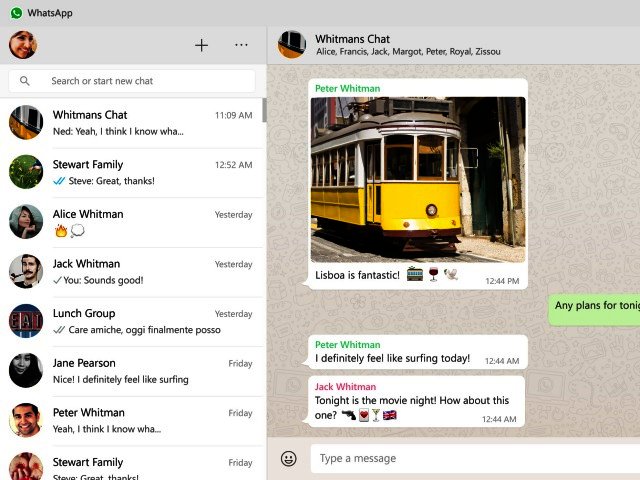Click 'Peter Whitman' name above surfing message
The image size is (640, 480).
(347, 345)
